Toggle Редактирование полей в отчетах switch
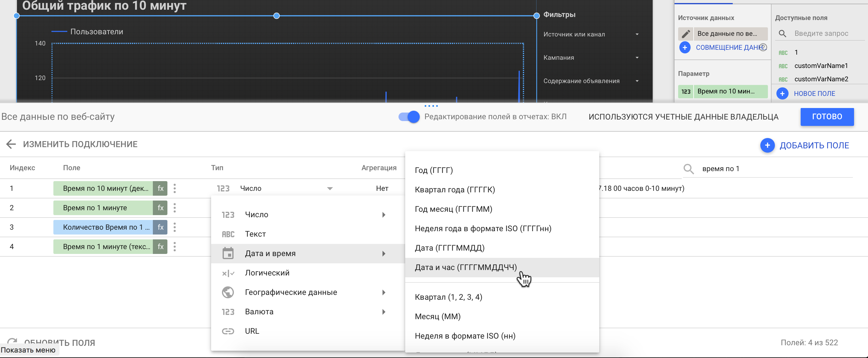This screenshot has height=358, width=868. pyautogui.click(x=409, y=117)
